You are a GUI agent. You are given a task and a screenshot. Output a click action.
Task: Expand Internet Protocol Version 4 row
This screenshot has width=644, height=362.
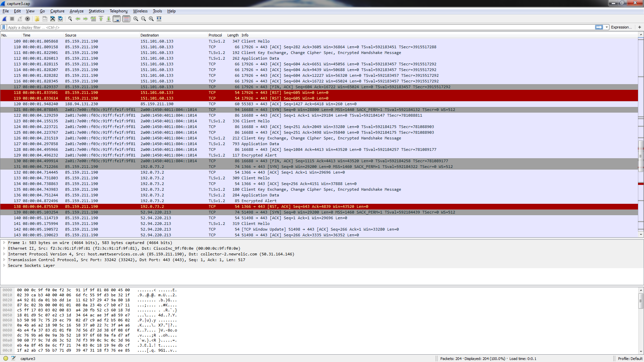[x=4, y=254]
